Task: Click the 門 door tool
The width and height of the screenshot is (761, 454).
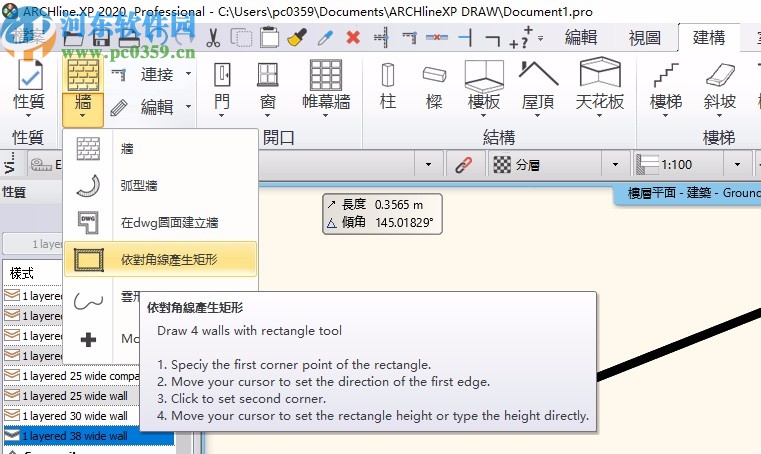Action: coord(221,85)
